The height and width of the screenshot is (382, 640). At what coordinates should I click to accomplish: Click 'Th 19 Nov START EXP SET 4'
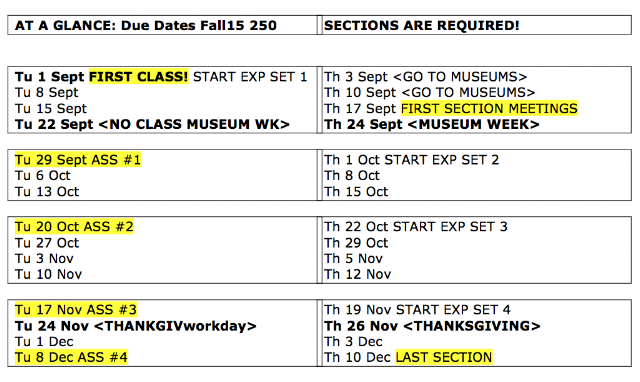(x=417, y=310)
